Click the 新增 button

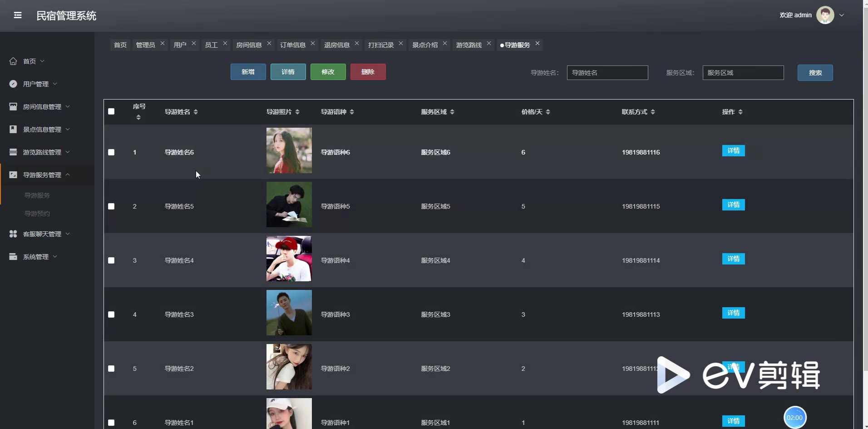(x=248, y=72)
